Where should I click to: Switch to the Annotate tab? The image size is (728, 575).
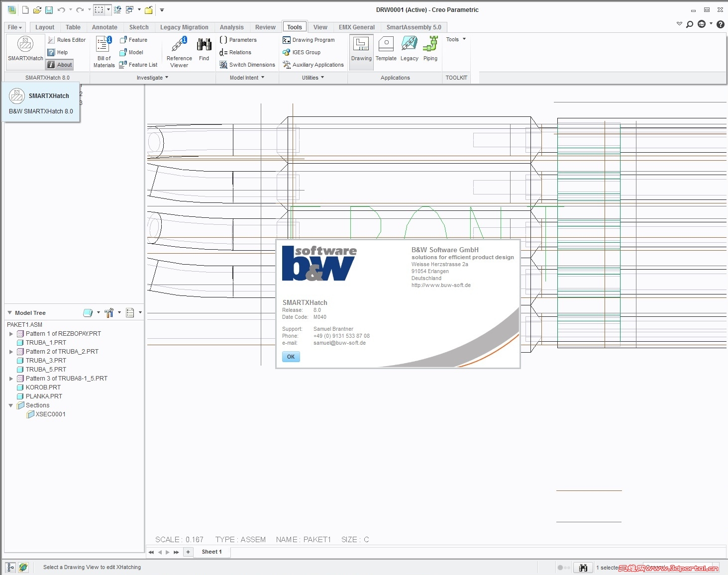(x=104, y=27)
